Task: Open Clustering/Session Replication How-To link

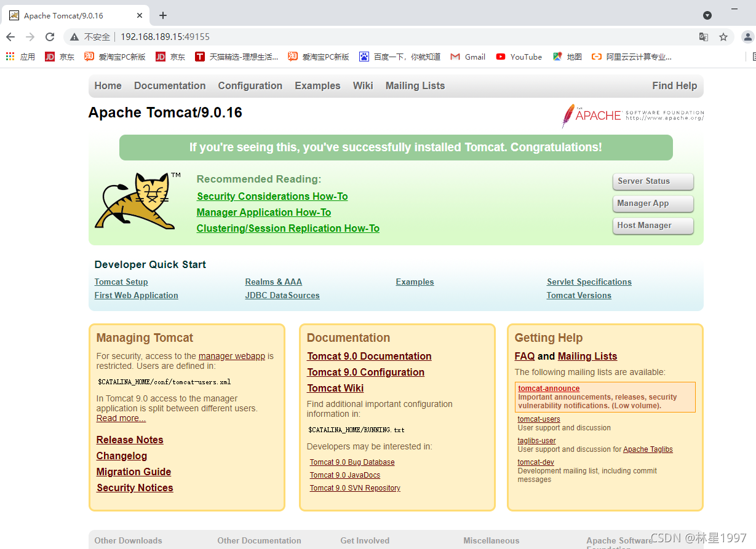Action: (x=288, y=228)
